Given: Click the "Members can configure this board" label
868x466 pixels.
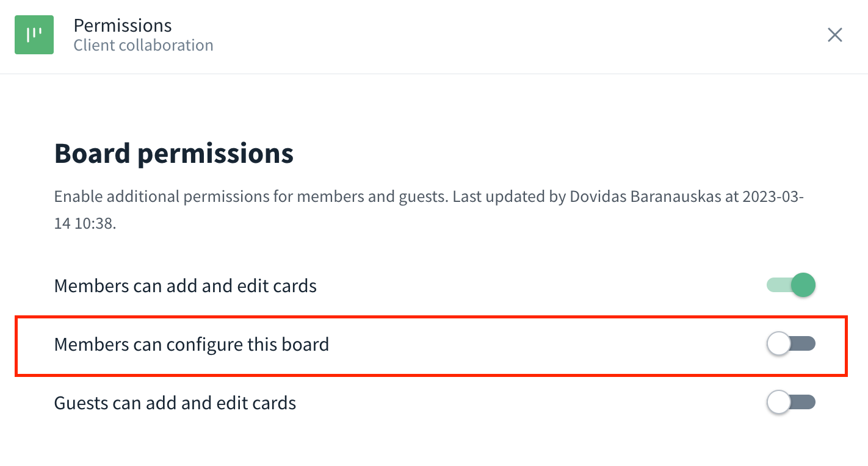Looking at the screenshot, I should [x=192, y=345].
